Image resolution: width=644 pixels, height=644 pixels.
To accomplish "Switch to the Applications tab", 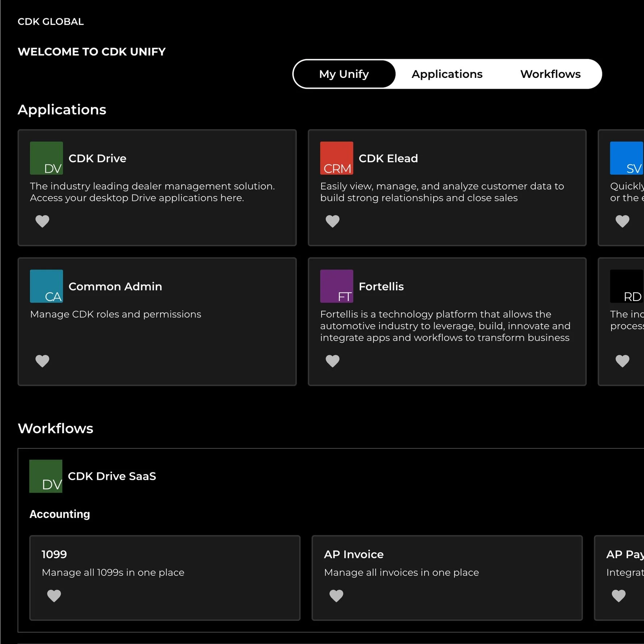I will click(x=447, y=74).
